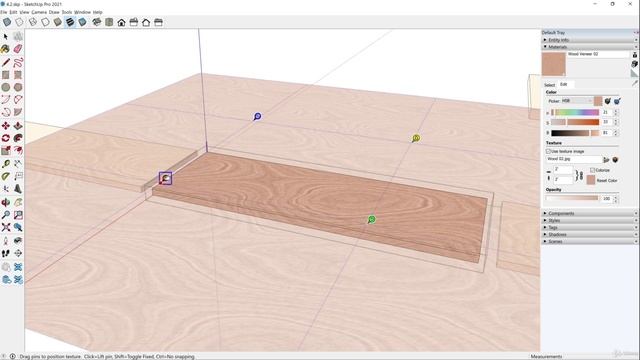Enable the Colorize checkbox
Screen dimensions: 640x360
click(x=592, y=170)
